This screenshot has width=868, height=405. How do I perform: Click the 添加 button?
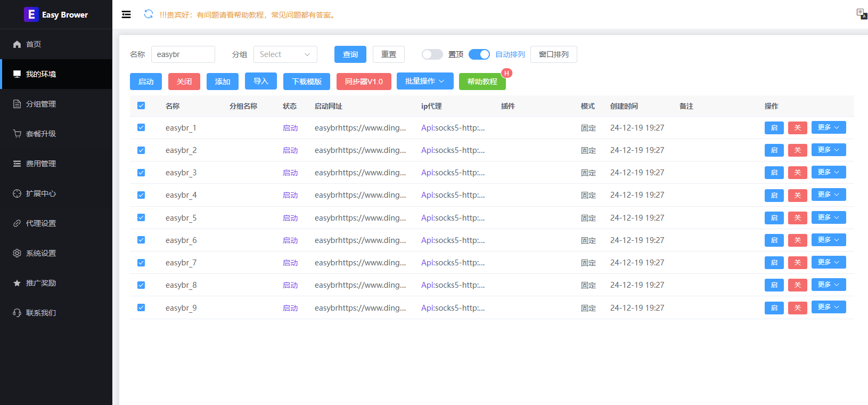tap(223, 82)
